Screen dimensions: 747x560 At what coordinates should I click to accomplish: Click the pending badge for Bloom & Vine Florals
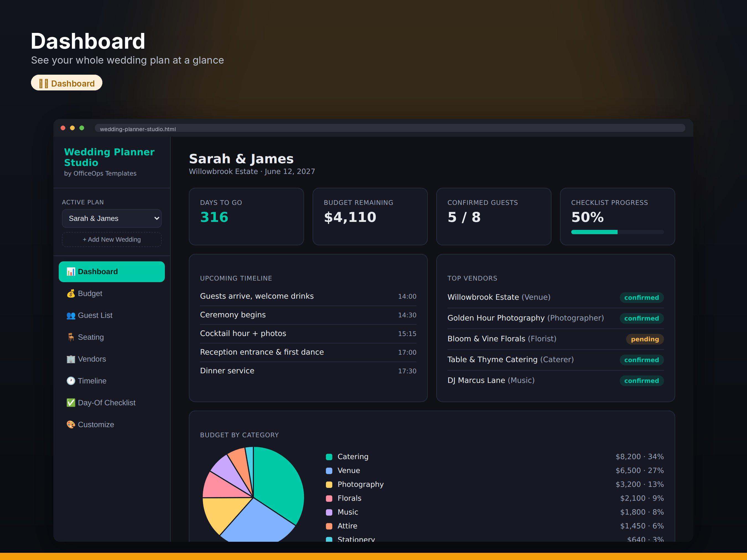(x=645, y=339)
